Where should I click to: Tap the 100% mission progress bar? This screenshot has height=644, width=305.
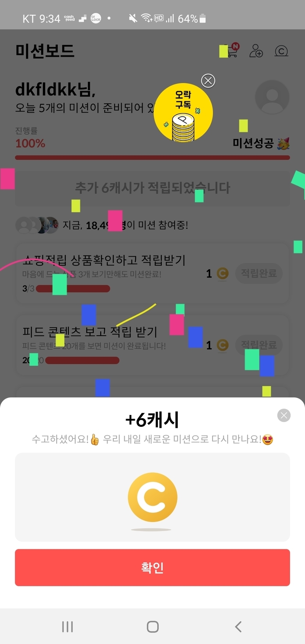point(152,158)
